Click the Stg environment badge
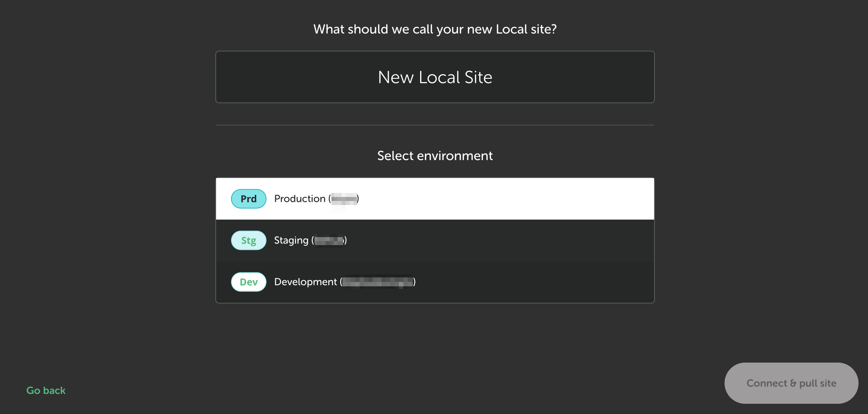The width and height of the screenshot is (868, 414). [x=249, y=240]
